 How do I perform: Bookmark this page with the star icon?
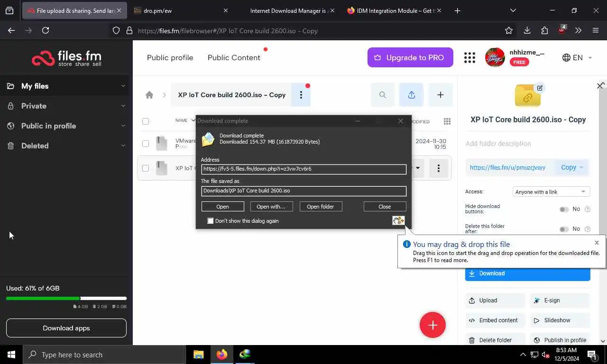tap(509, 30)
